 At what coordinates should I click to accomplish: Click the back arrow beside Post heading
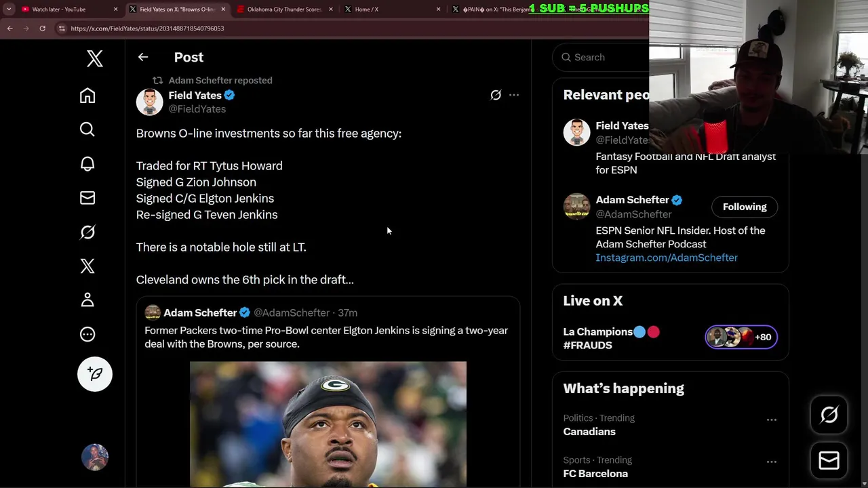coord(143,58)
